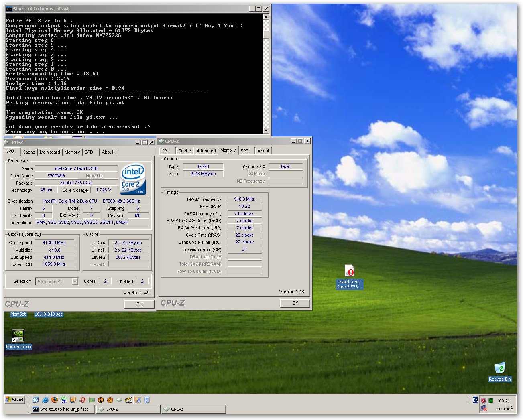Open Opera browser from the quick launch bar

coord(82,400)
